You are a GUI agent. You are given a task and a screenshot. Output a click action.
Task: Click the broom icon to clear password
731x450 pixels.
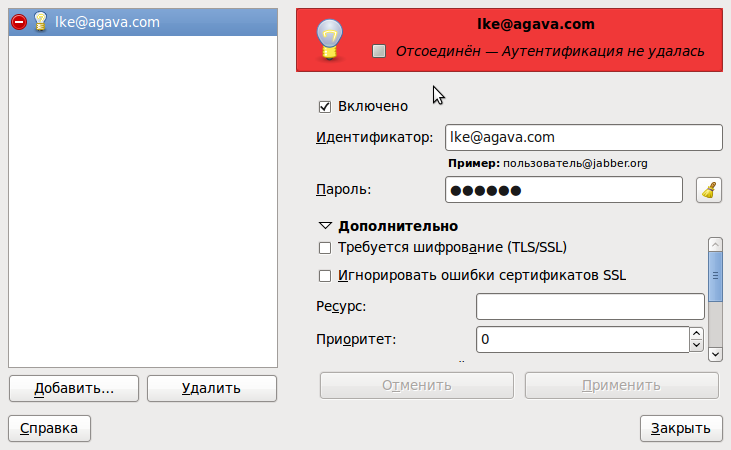(x=708, y=190)
